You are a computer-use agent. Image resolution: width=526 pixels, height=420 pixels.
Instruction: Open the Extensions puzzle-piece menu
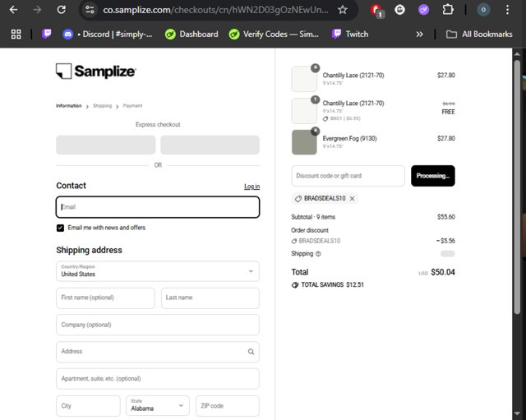coord(447,10)
